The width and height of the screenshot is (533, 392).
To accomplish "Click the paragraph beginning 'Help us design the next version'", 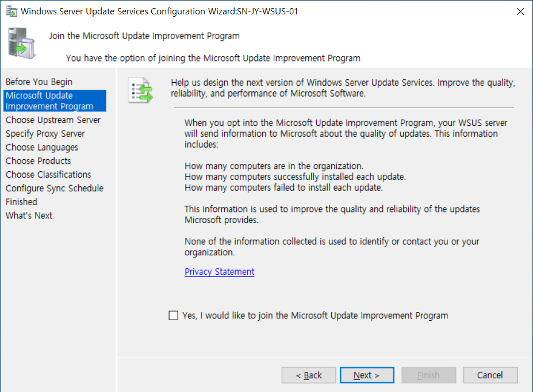I will (343, 88).
